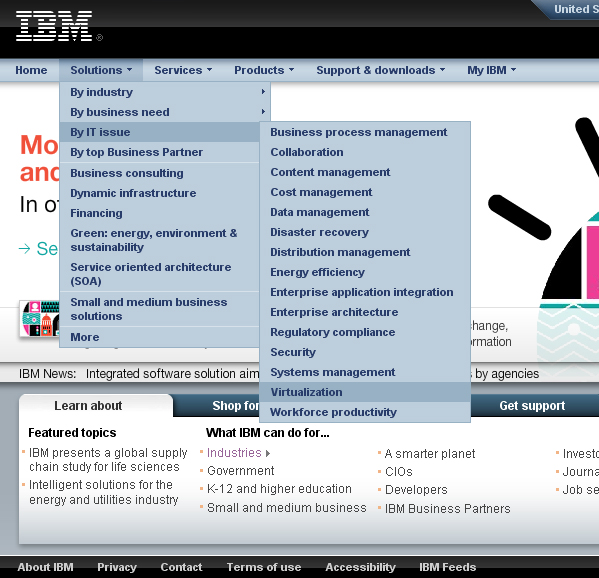599x578 pixels.
Task: Click the colorful city thumbnail image
Action: [x=40, y=318]
